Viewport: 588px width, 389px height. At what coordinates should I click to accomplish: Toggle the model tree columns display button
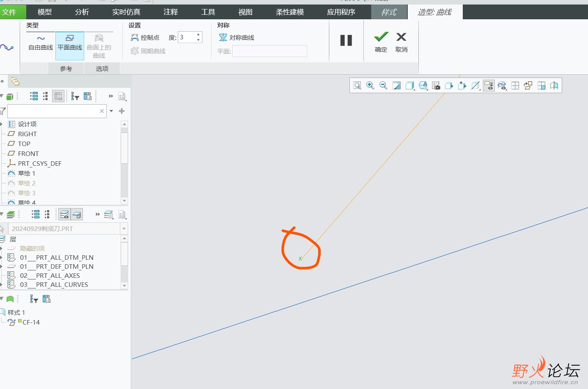58,96
